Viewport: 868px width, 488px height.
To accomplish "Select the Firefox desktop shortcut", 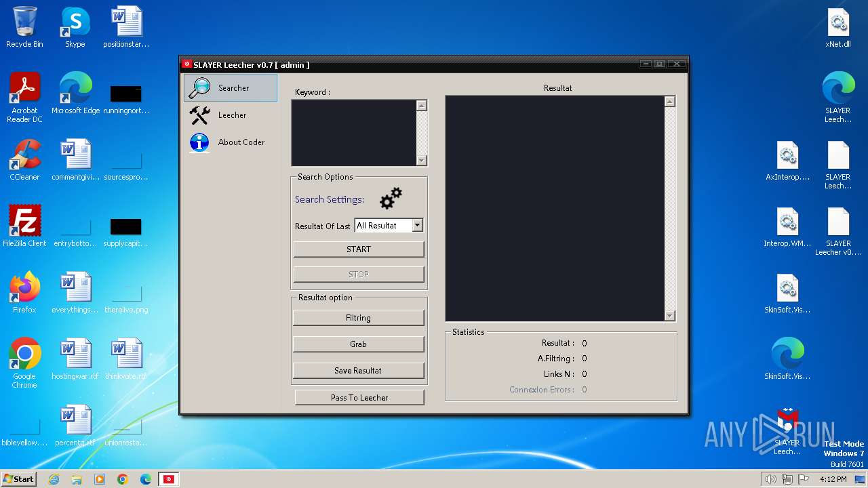I will [x=24, y=293].
